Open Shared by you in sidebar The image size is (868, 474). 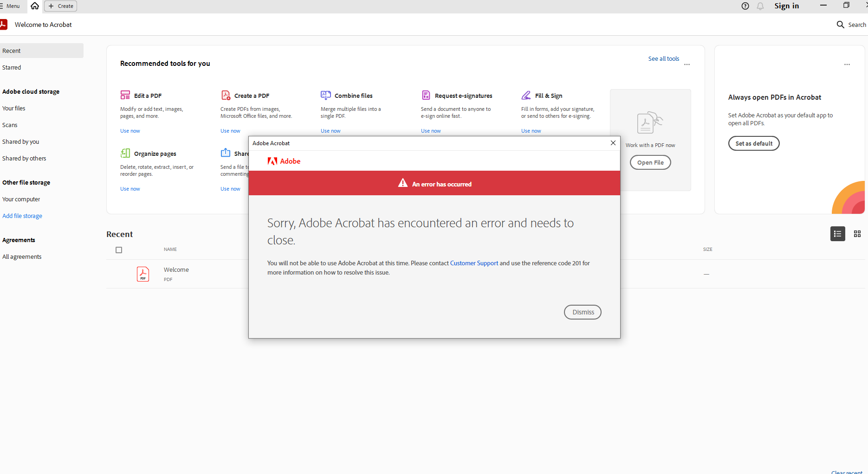click(21, 141)
